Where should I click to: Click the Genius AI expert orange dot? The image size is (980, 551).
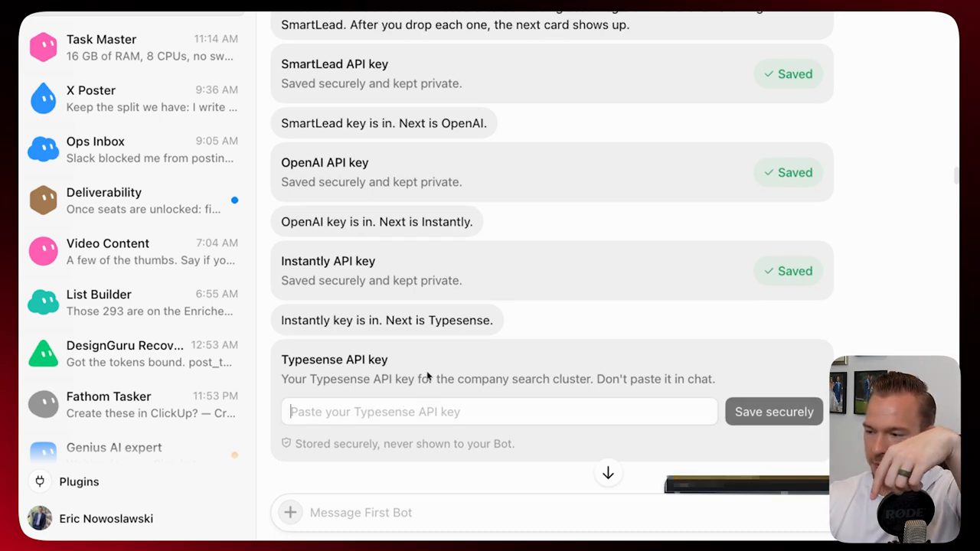pyautogui.click(x=234, y=455)
